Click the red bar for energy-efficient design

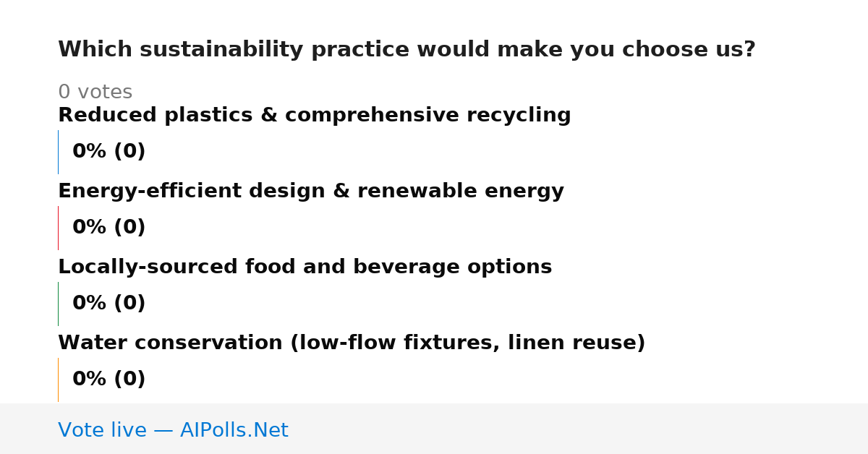59,228
